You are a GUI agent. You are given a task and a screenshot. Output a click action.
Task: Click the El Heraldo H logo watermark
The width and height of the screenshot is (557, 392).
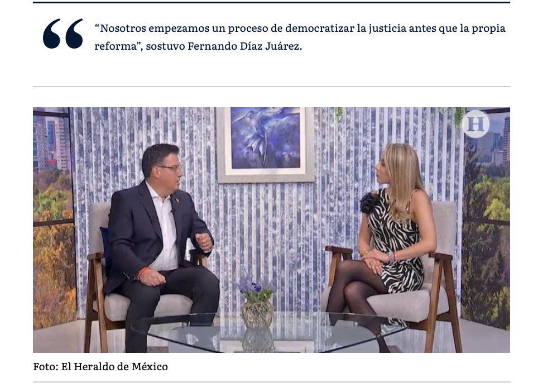(476, 124)
